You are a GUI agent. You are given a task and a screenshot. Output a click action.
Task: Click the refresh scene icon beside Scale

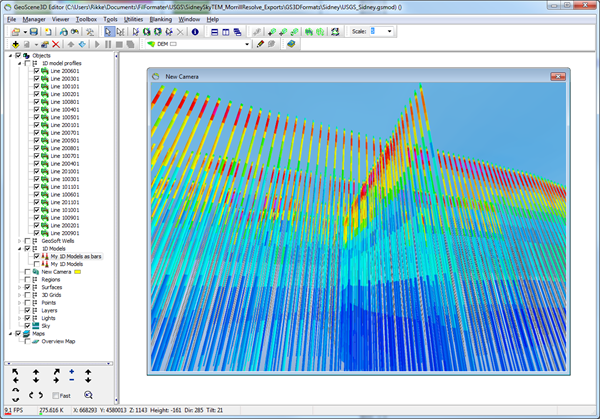tap(335, 32)
